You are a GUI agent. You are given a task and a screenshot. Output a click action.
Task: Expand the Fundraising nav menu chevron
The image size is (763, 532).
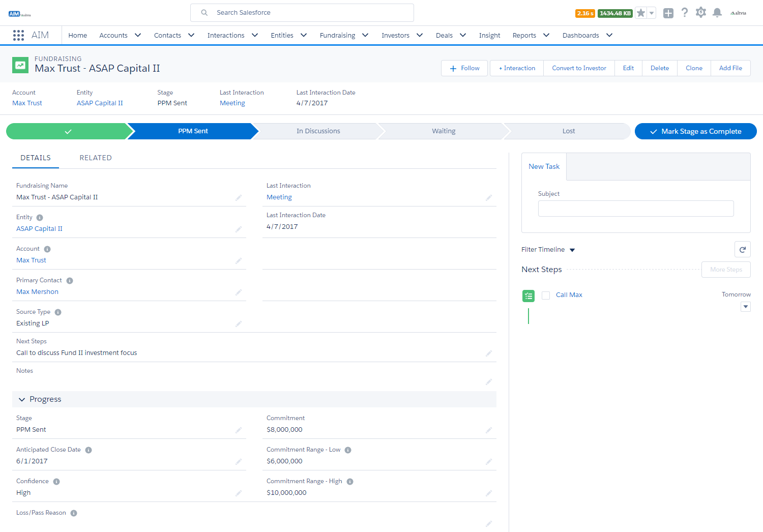[365, 35]
